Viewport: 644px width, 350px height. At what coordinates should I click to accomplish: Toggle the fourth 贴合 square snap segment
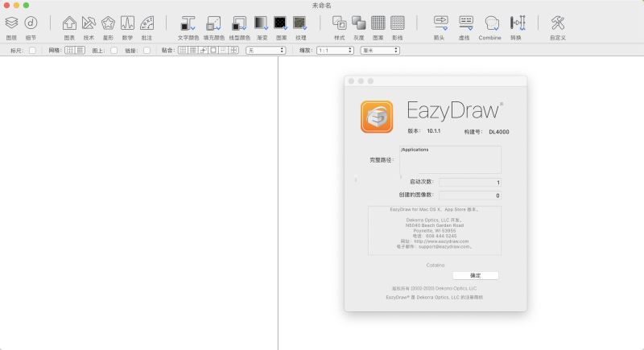[213, 51]
